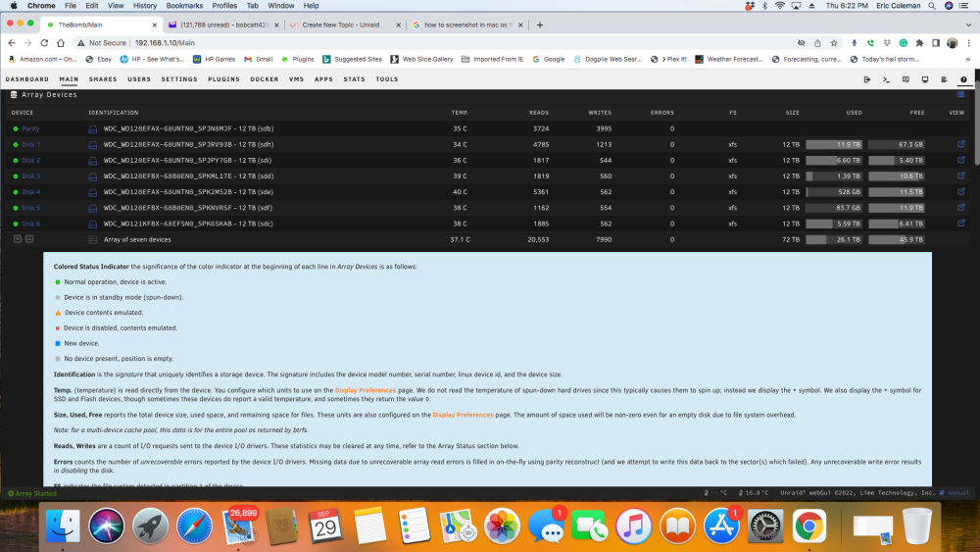
Task: Open the Disk 5 device link
Action: [x=31, y=208]
